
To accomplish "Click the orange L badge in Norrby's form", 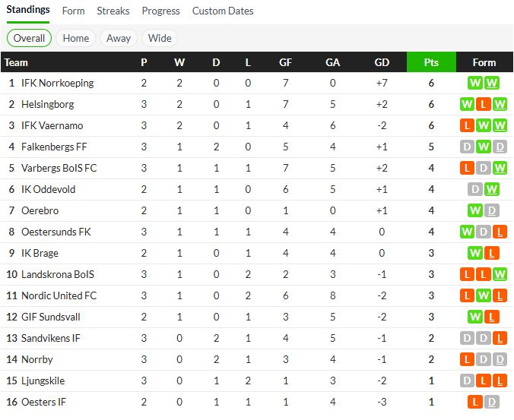I will [x=468, y=359].
